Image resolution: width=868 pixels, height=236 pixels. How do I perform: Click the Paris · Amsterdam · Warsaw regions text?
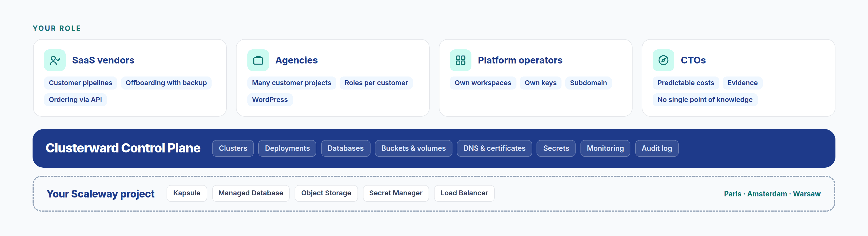tap(772, 194)
